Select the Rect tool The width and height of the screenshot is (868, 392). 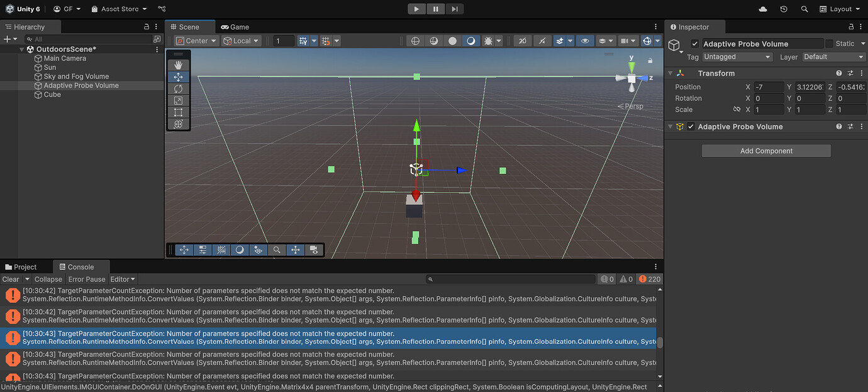click(x=178, y=112)
